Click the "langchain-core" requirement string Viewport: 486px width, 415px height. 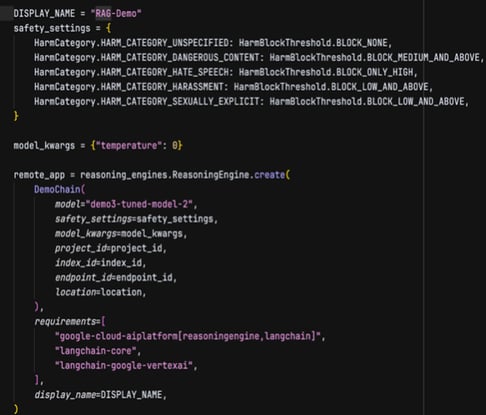pyautogui.click(x=95, y=351)
